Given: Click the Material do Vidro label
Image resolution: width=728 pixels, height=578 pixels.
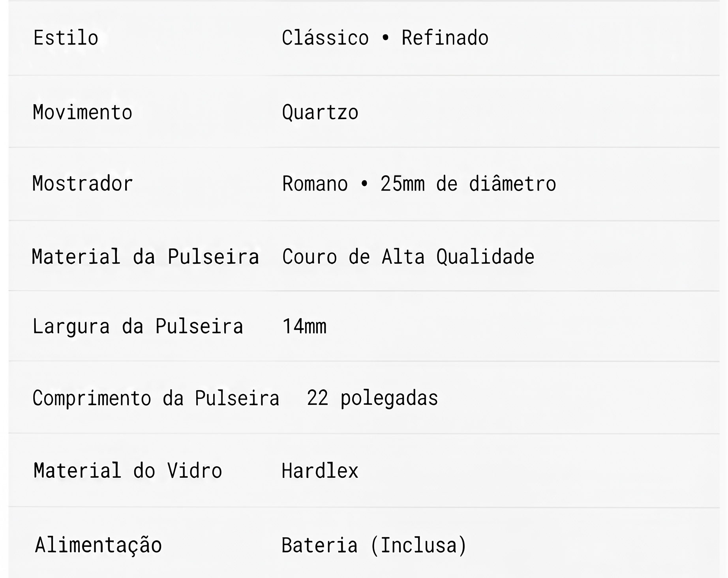Looking at the screenshot, I should [128, 471].
